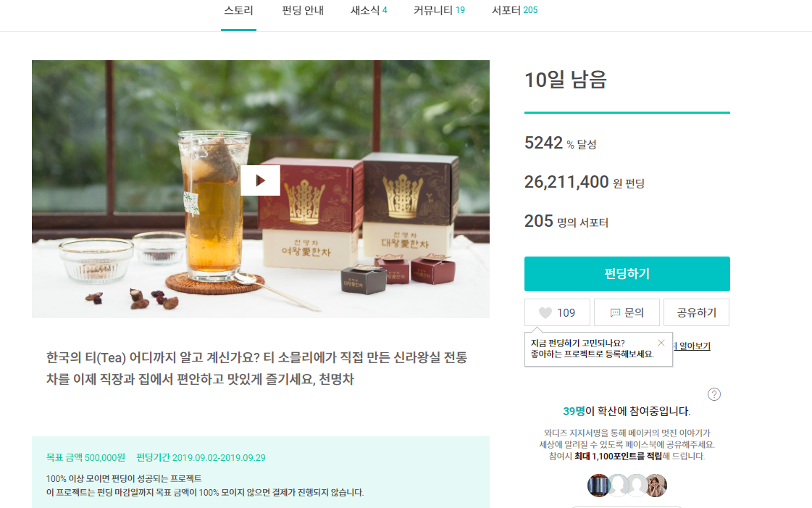Open the last participant avatar photo

coord(656,486)
